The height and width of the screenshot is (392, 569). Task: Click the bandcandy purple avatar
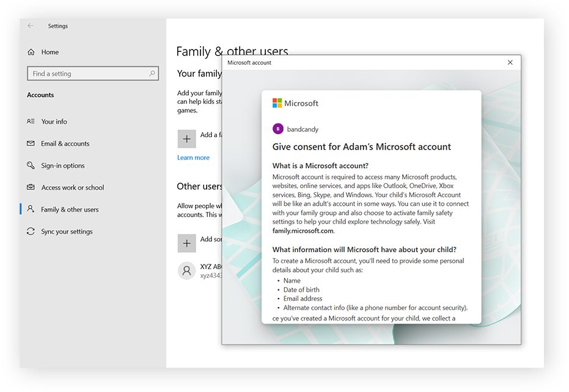(x=278, y=129)
